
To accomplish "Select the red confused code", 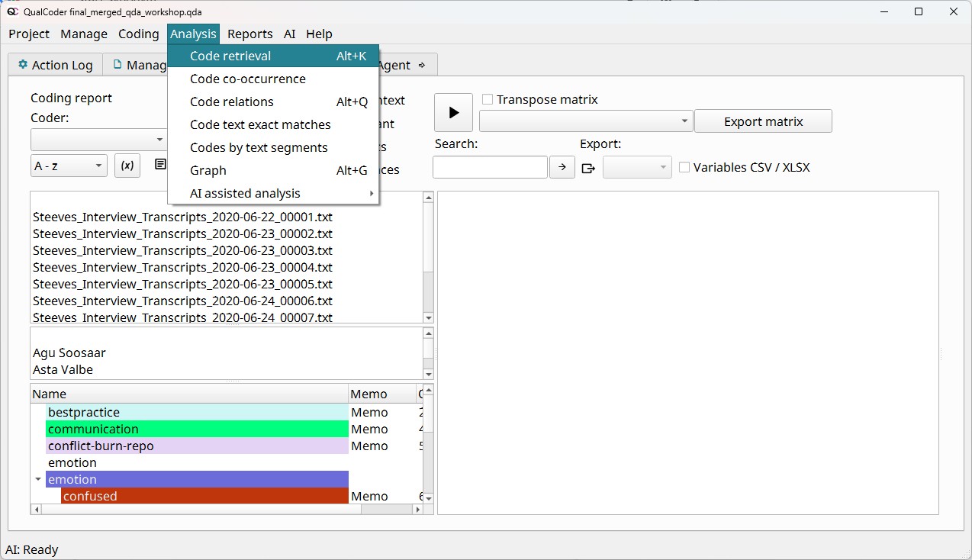I will pos(204,496).
